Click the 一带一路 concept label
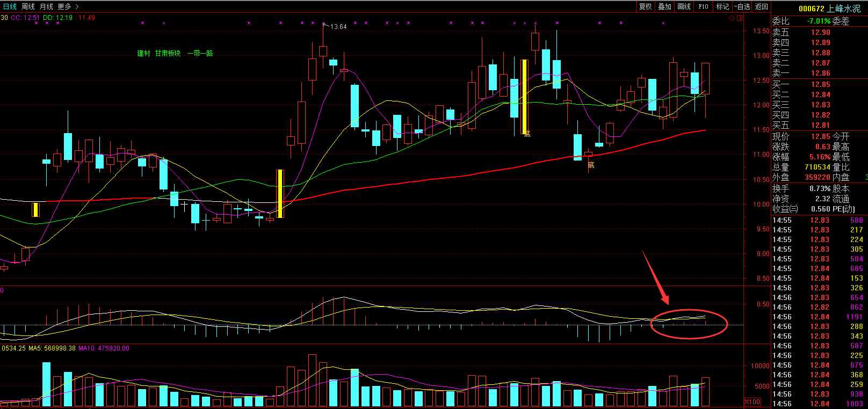The width and height of the screenshot is (868, 409). pos(200,53)
